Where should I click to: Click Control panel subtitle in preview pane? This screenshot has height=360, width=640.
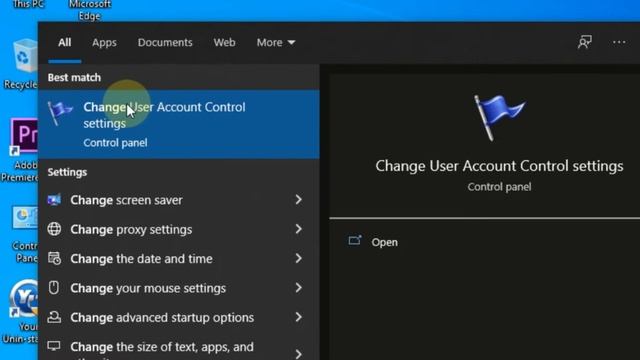click(x=499, y=187)
